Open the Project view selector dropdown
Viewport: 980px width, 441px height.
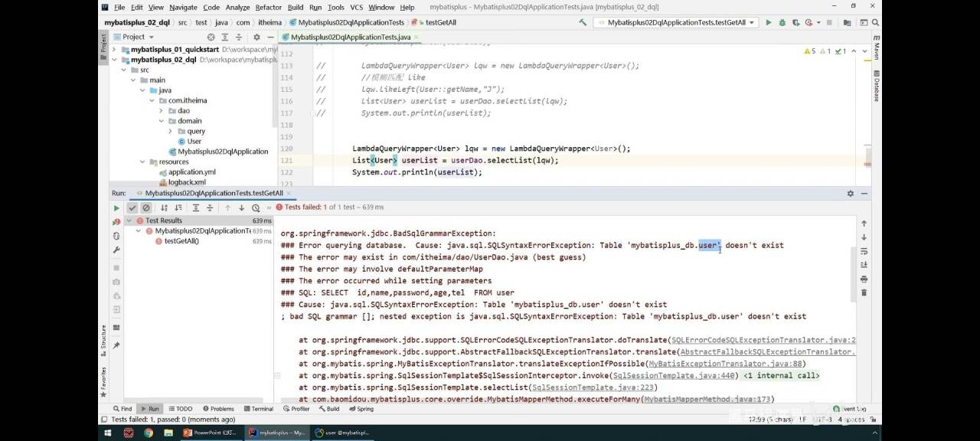(133, 37)
